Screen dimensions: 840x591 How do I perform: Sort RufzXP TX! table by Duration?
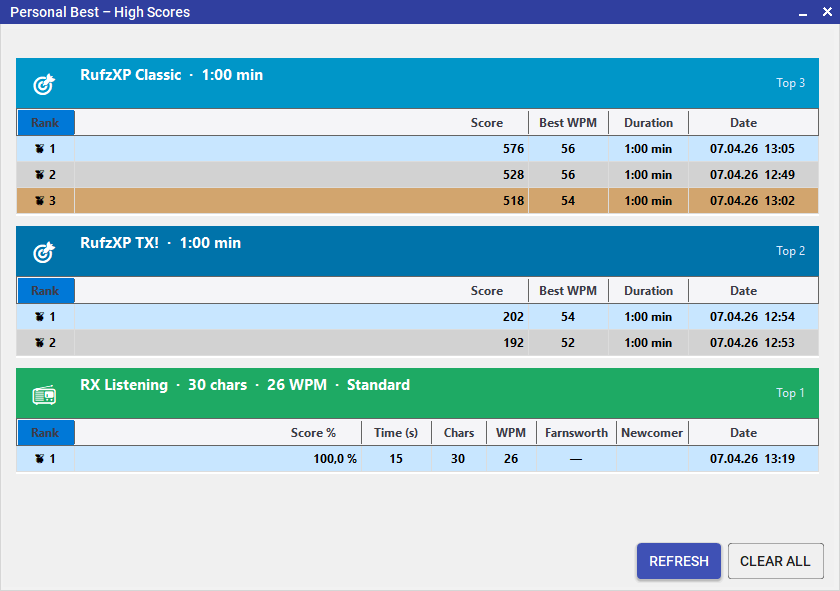648,290
